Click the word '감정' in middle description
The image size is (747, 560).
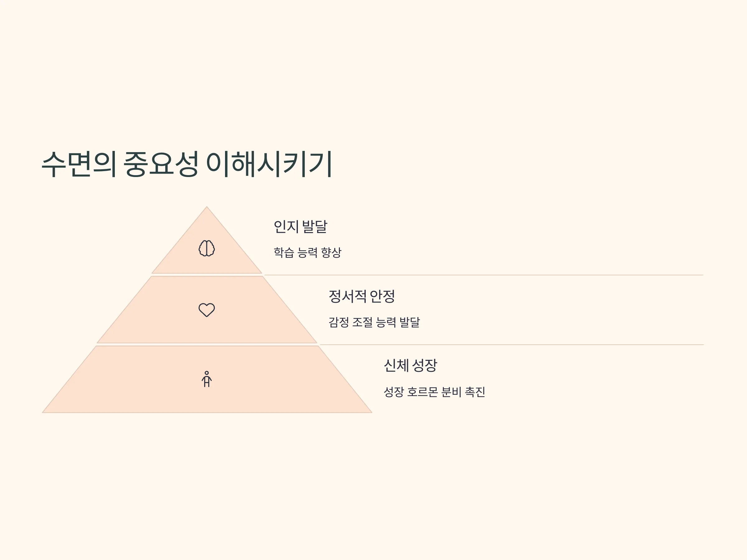click(339, 322)
